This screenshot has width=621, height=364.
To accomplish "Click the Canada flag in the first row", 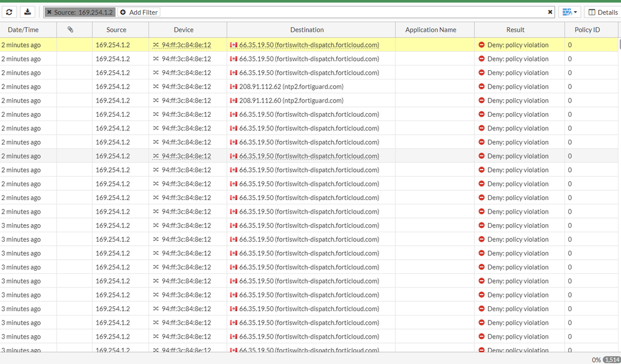I will coord(234,45).
